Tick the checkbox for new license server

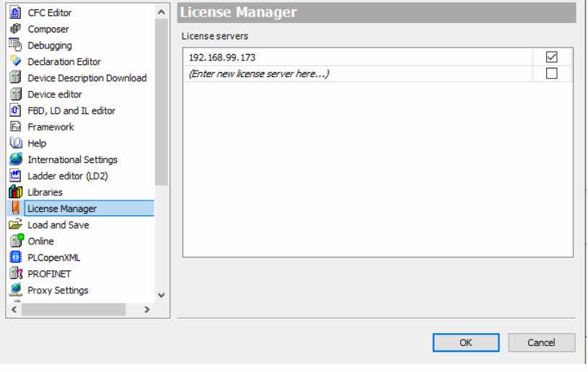[553, 74]
